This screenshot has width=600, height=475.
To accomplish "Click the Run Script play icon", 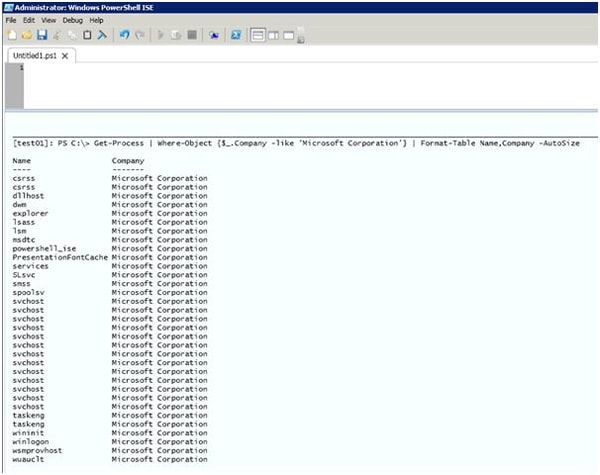I will [x=161, y=35].
